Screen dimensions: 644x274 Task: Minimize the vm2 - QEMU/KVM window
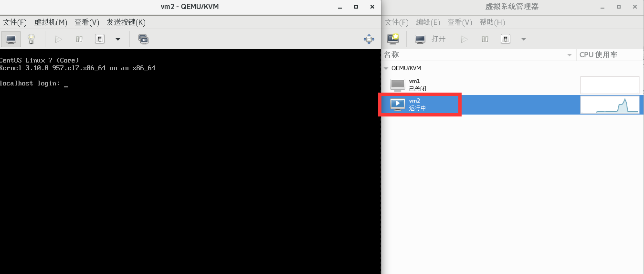tap(340, 7)
